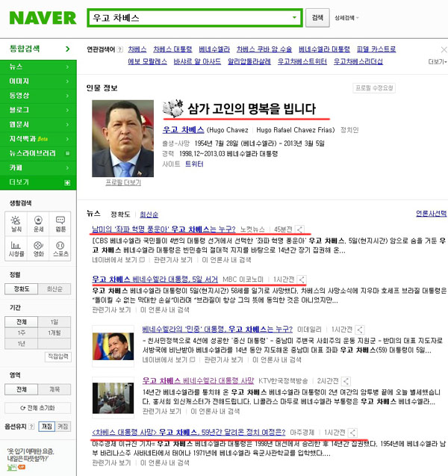Click the 전체 초기화 reset button

tap(37, 408)
